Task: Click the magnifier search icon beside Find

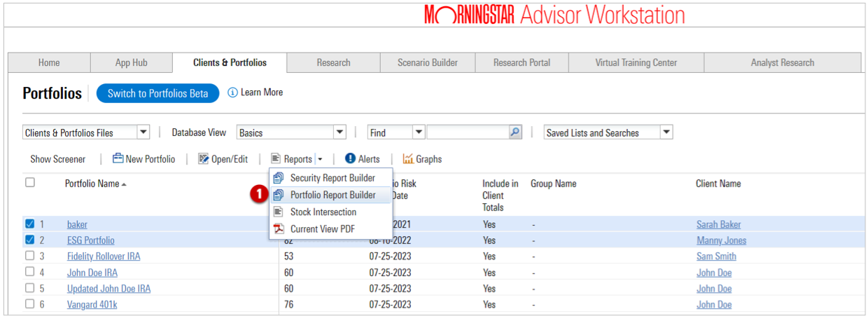Action: point(514,132)
